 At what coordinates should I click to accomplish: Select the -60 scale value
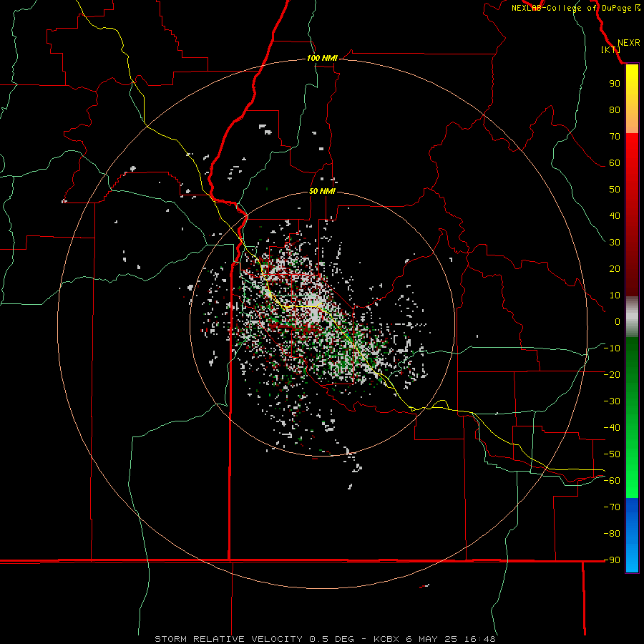pyautogui.click(x=612, y=481)
